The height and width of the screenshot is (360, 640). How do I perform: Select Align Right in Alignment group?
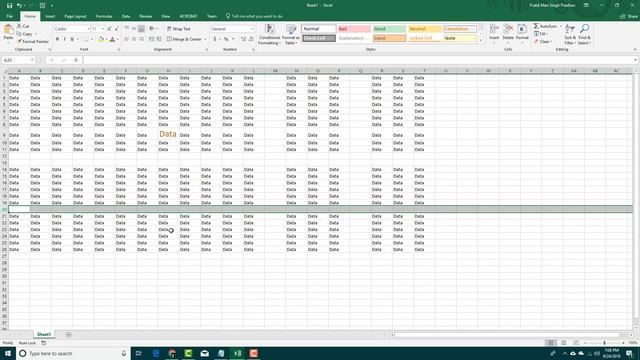(141, 39)
